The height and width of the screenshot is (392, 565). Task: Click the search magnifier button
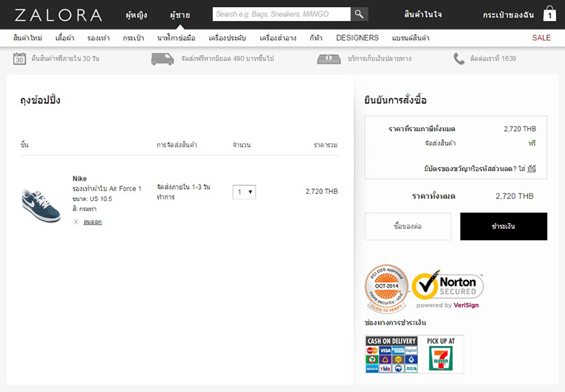[359, 14]
